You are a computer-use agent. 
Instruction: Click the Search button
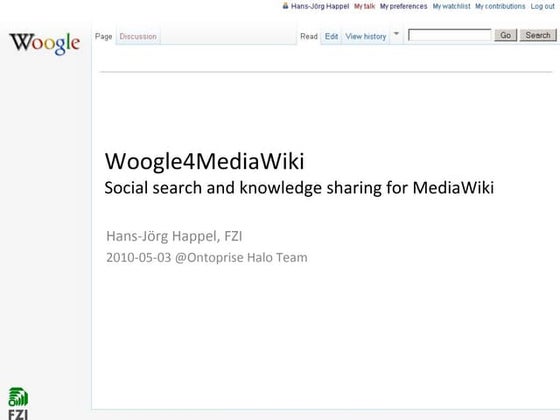538,35
